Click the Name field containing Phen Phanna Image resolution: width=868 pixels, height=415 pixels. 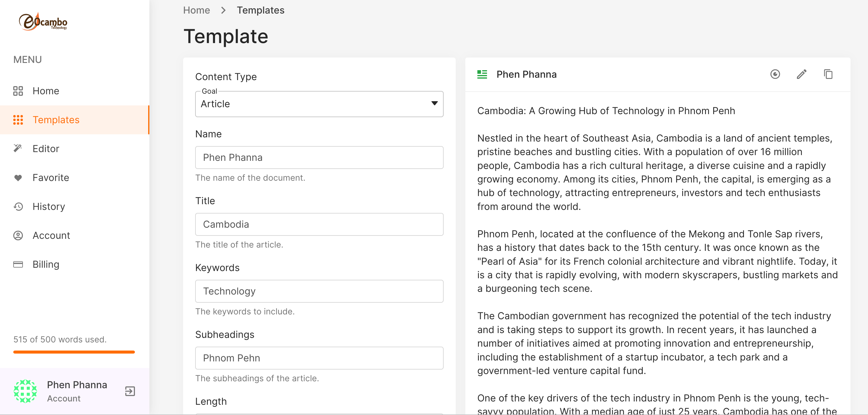pyautogui.click(x=319, y=158)
